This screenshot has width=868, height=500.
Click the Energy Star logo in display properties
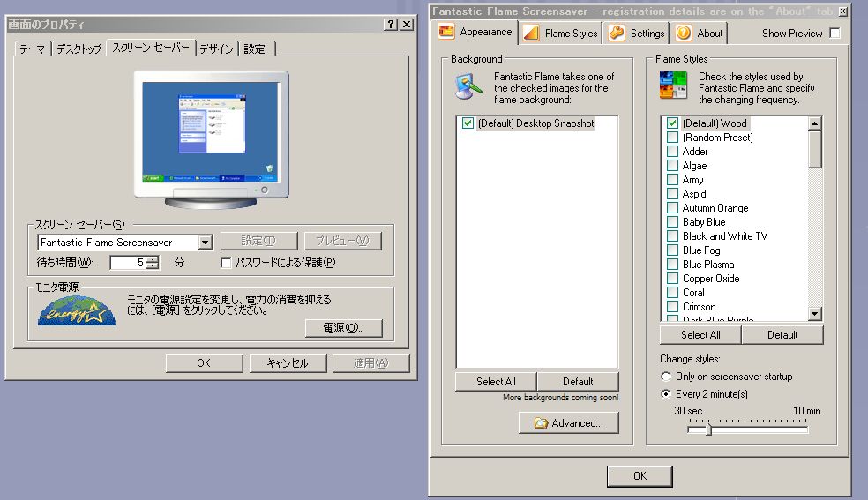[77, 311]
